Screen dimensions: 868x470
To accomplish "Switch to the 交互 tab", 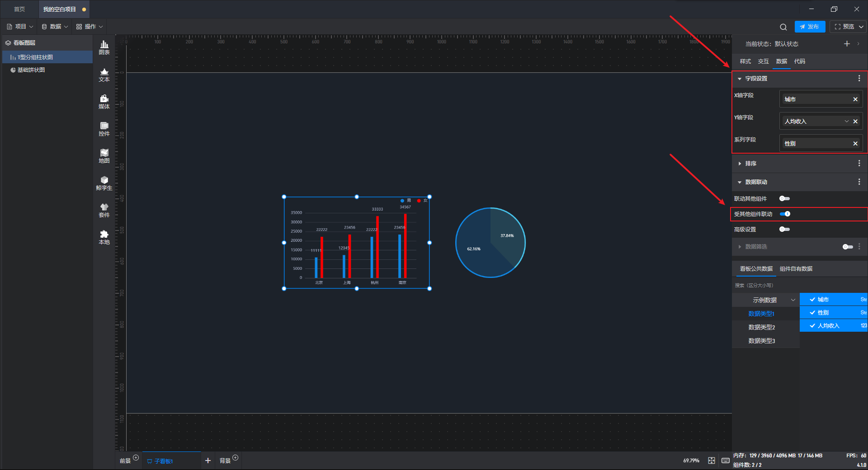I will coord(764,61).
